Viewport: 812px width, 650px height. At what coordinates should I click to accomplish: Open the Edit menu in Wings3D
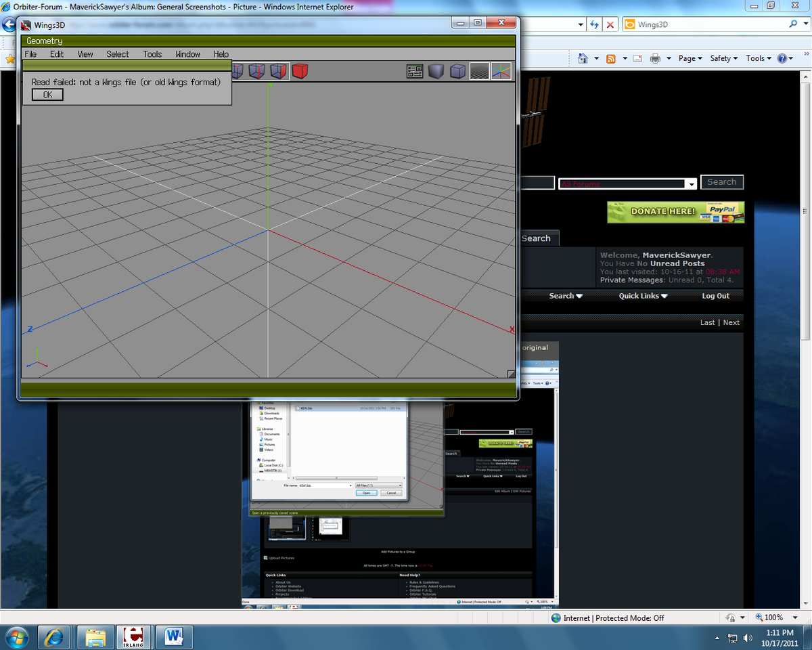pyautogui.click(x=57, y=54)
